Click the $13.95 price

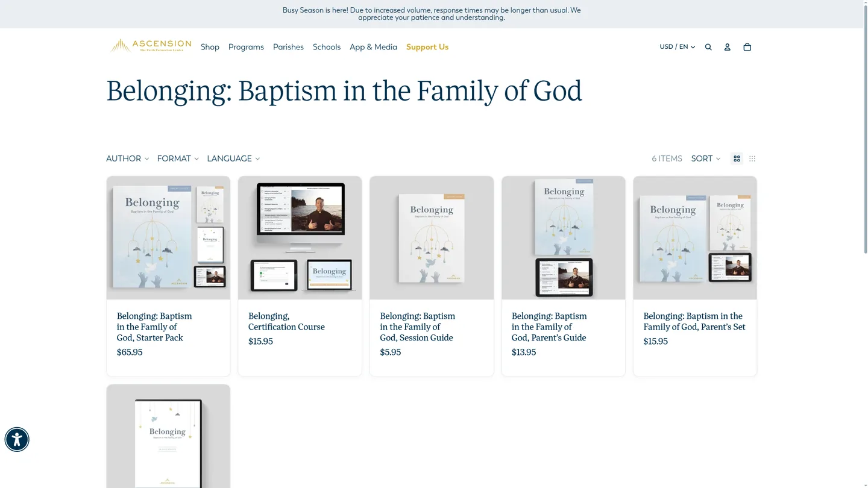[524, 352]
